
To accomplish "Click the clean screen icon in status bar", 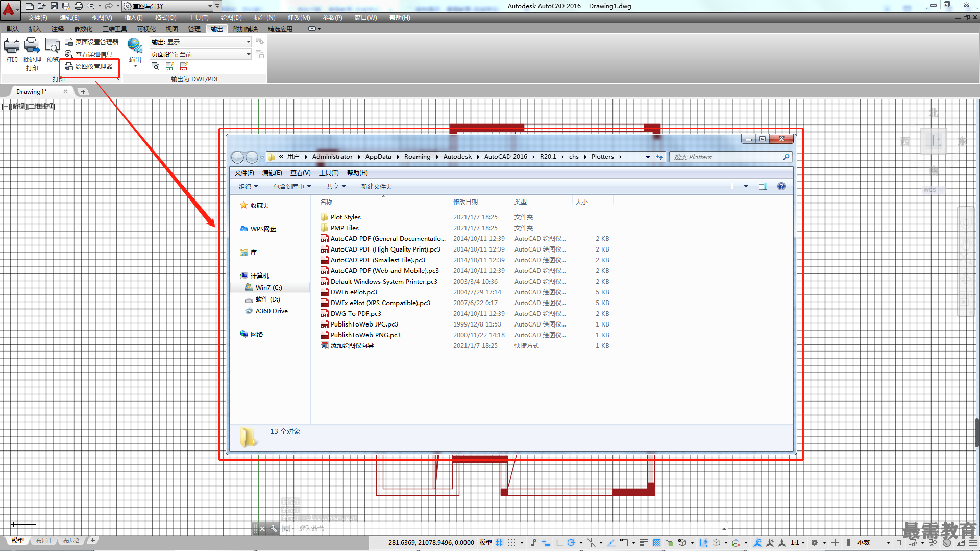I will 961,543.
